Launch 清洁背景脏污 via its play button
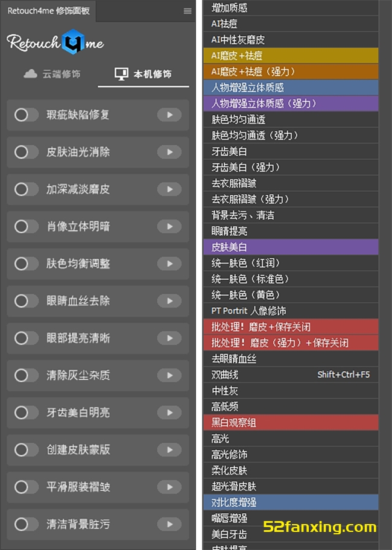This screenshot has width=392, height=550. pyautogui.click(x=169, y=525)
